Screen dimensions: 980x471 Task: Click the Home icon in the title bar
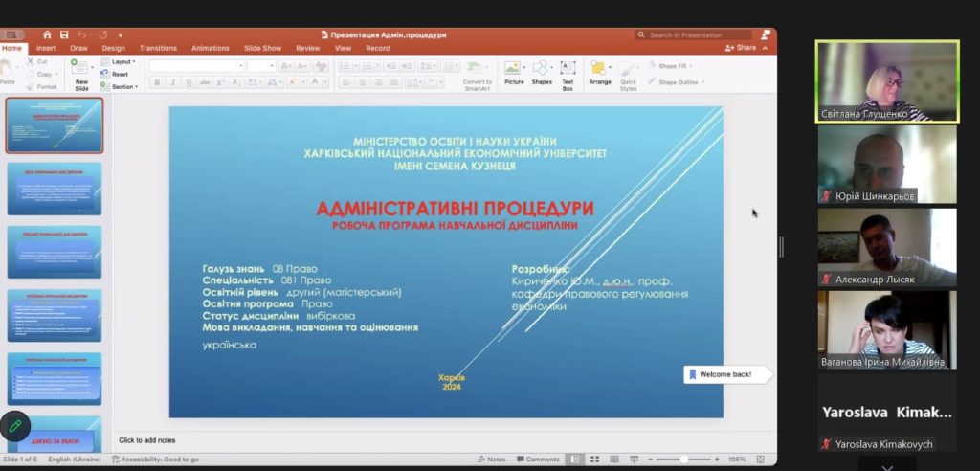point(47,35)
